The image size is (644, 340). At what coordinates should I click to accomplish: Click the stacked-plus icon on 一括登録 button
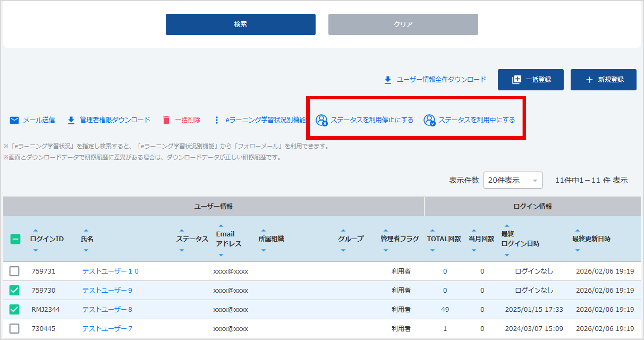click(x=516, y=80)
